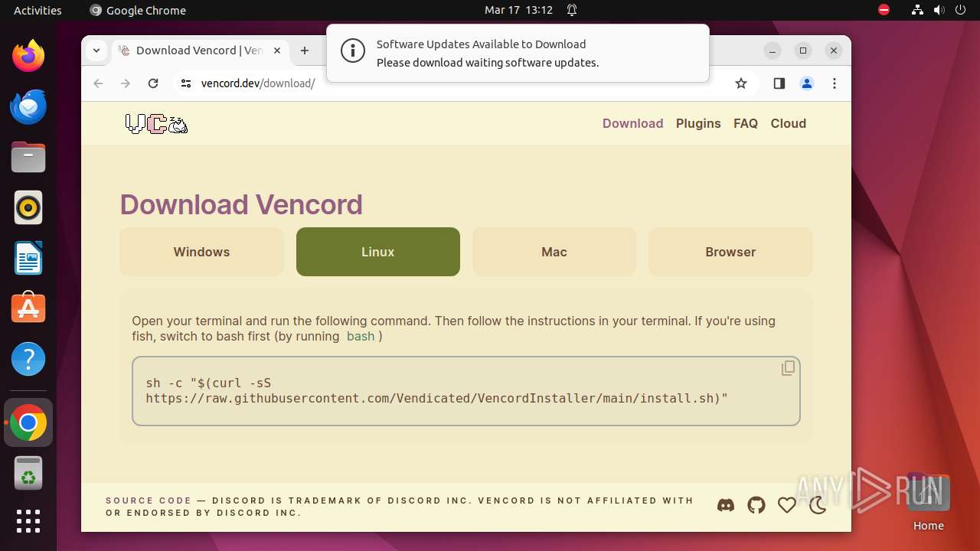Click the address bar URL vencord.dev/download/
This screenshot has height=551, width=980.
coord(258,83)
